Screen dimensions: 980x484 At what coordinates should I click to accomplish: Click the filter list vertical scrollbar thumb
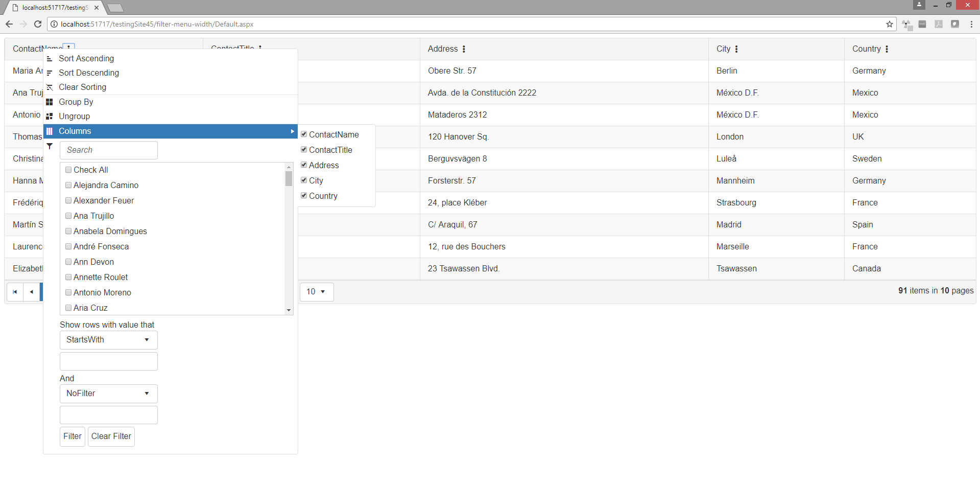click(x=289, y=178)
